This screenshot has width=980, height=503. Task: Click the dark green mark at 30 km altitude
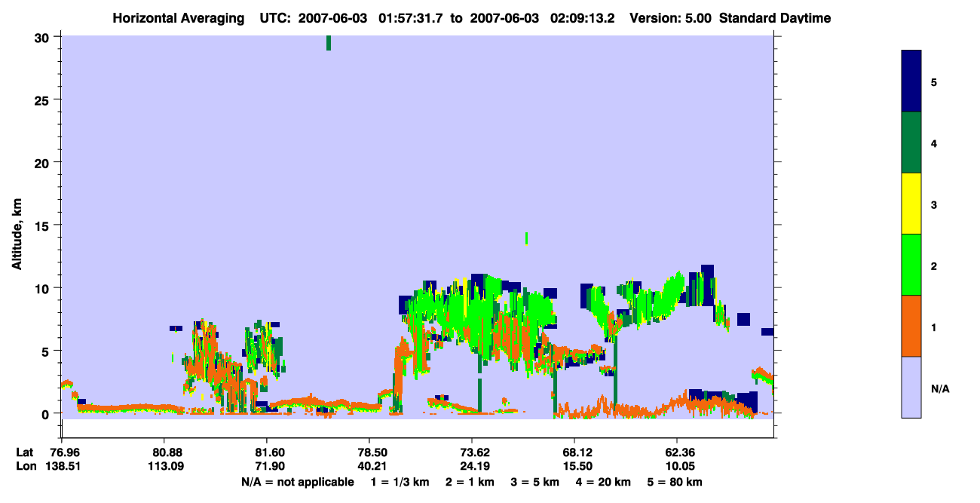[x=329, y=43]
